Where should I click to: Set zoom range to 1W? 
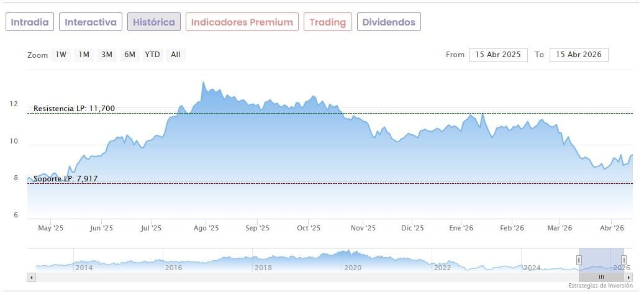[x=61, y=55]
